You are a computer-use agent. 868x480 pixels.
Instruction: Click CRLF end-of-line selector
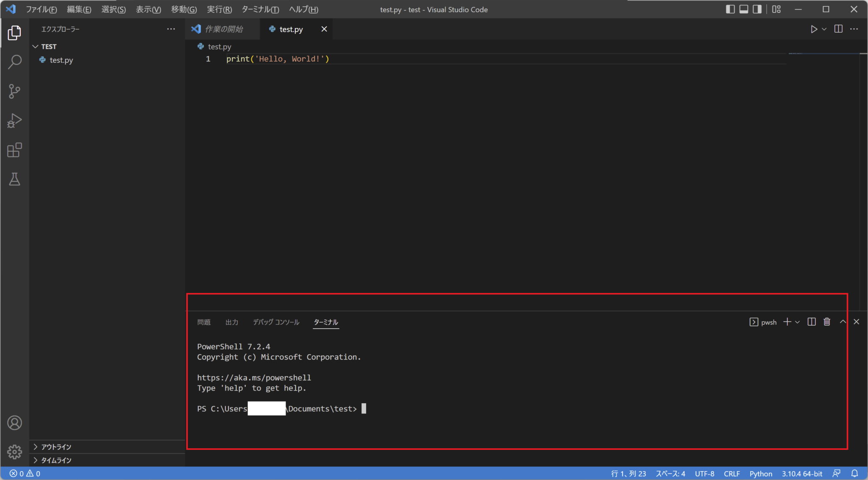point(732,474)
